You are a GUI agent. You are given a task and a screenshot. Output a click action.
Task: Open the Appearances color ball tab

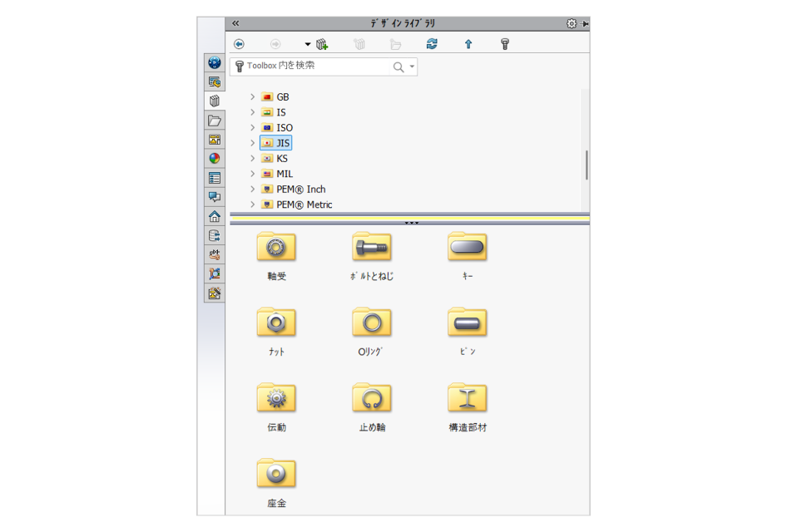point(215,159)
